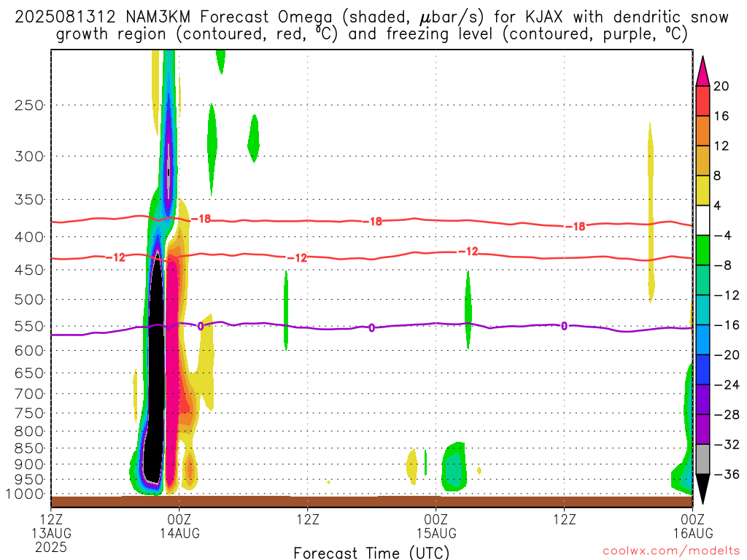Click the '12Z' label between 15AUG and 16AUG
This screenshot has height=560, width=747.
(565, 518)
